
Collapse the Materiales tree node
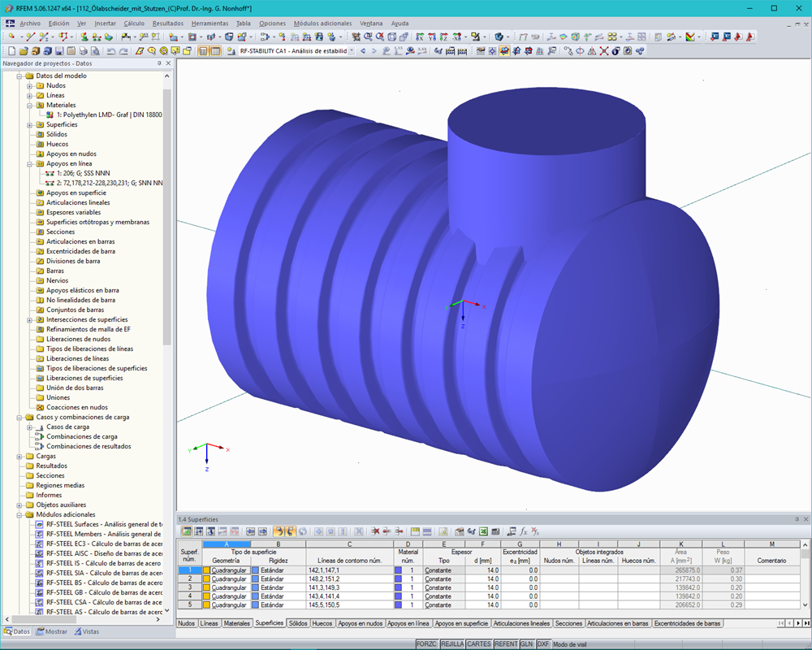[x=29, y=106]
